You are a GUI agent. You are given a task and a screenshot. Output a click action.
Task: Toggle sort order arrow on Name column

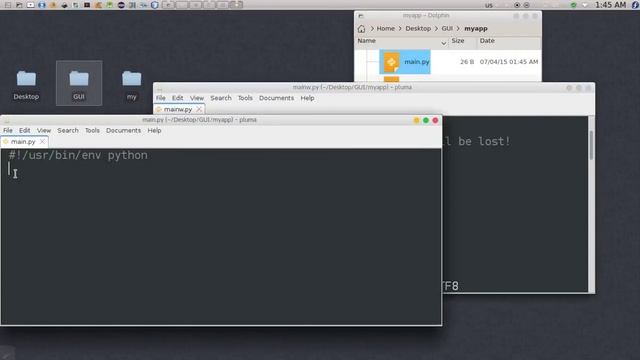[x=444, y=42]
